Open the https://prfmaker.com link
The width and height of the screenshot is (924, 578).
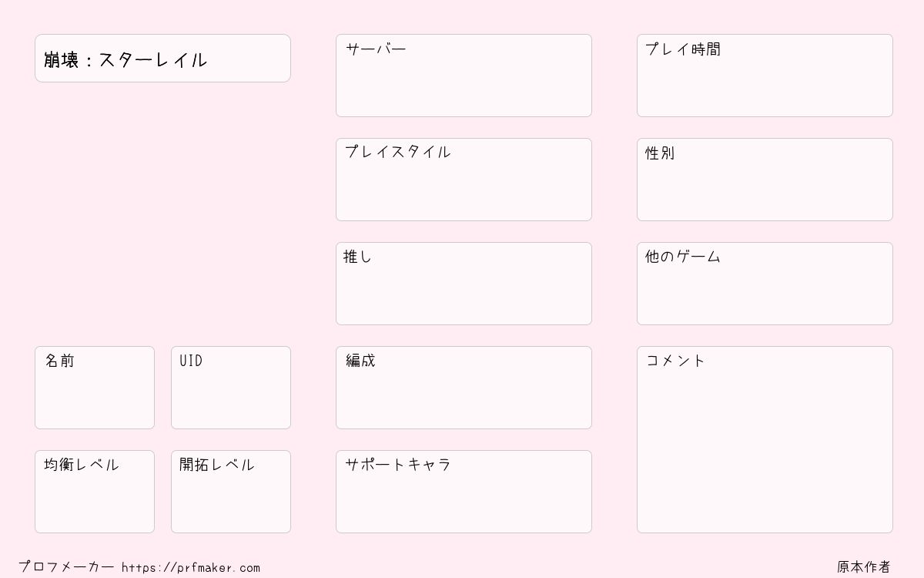click(191, 568)
